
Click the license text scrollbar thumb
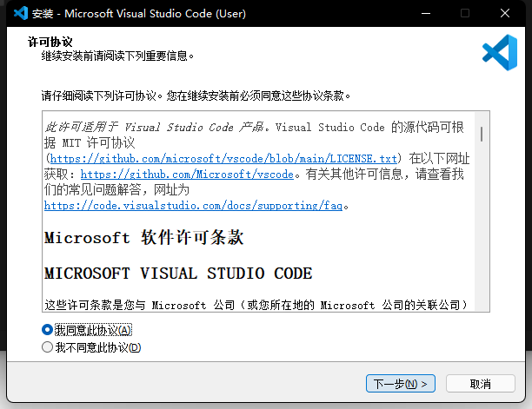pos(482,134)
